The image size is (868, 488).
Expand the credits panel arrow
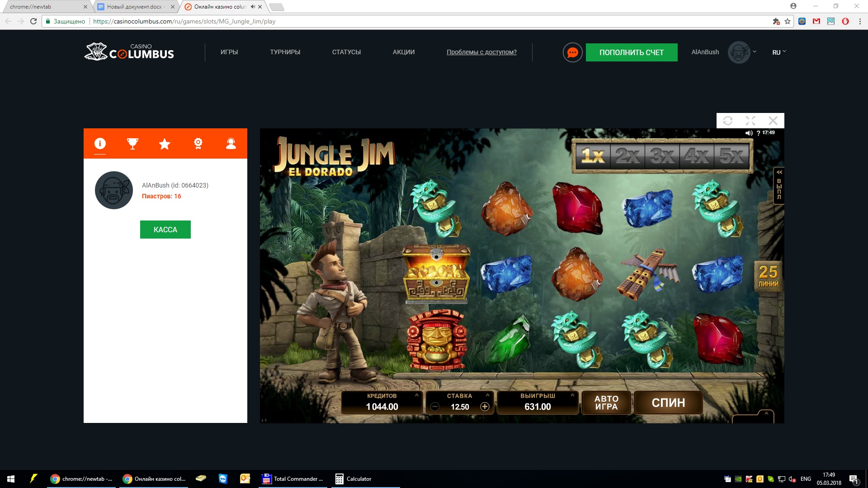417,395
